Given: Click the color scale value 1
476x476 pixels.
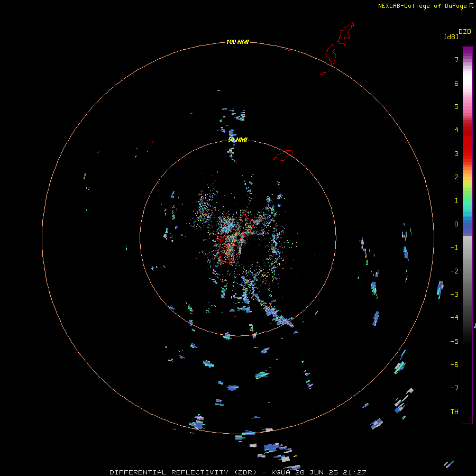Looking at the screenshot, I should pos(456,200).
